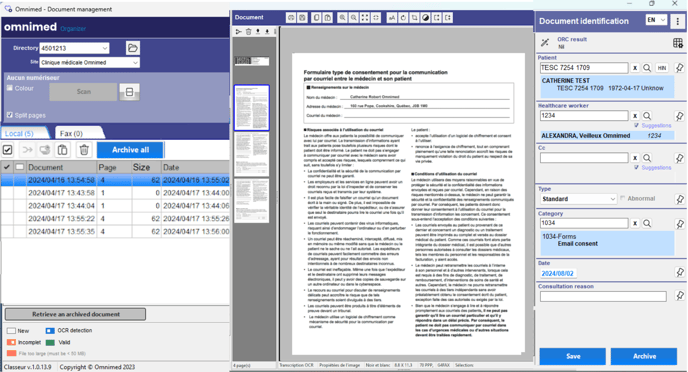688x372 pixels.
Task: Click the trash icon above document list
Action: [x=84, y=150]
